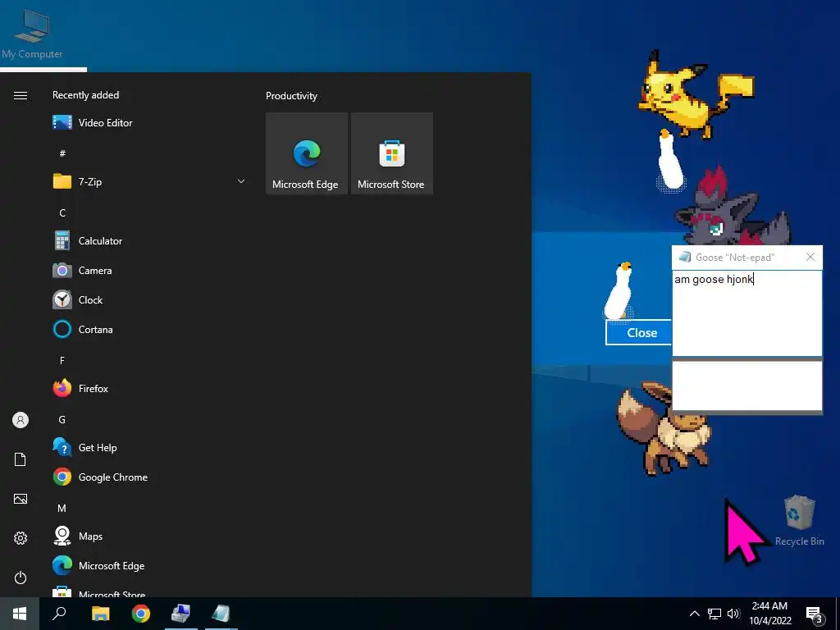Show hidden system tray icons
840x630 pixels.
[x=694, y=614]
